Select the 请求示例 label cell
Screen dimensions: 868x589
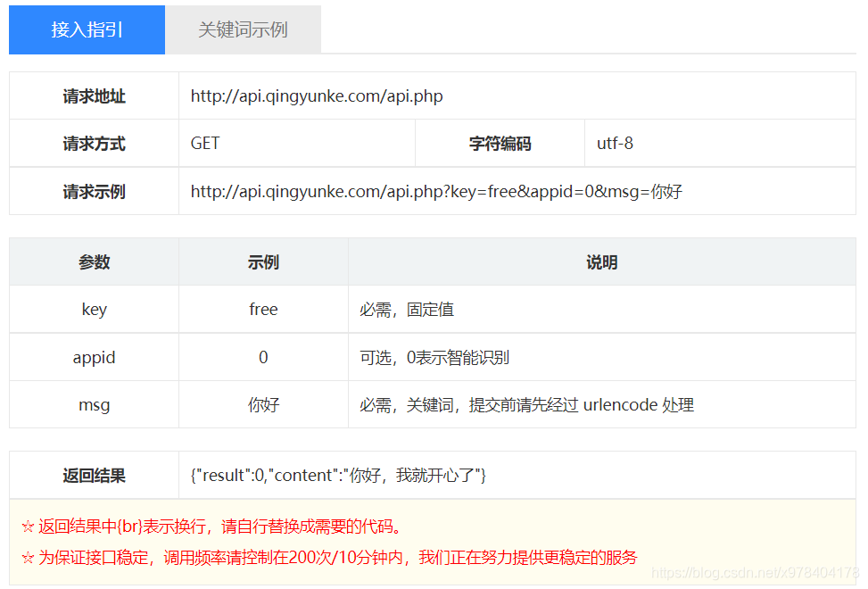tap(94, 192)
